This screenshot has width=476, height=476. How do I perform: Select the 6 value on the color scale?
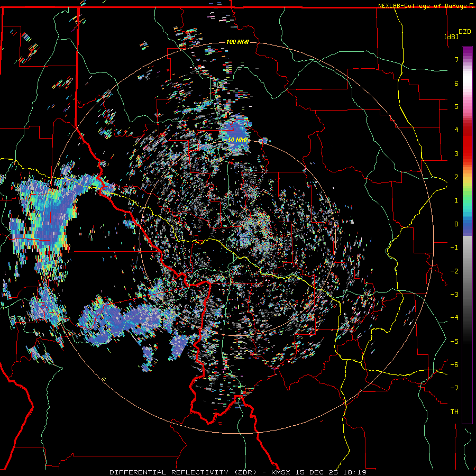pyautogui.click(x=456, y=83)
